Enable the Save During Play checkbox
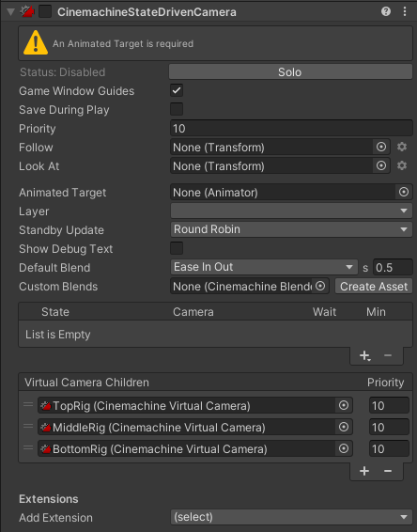Viewport: 417px width, 532px height. point(177,109)
